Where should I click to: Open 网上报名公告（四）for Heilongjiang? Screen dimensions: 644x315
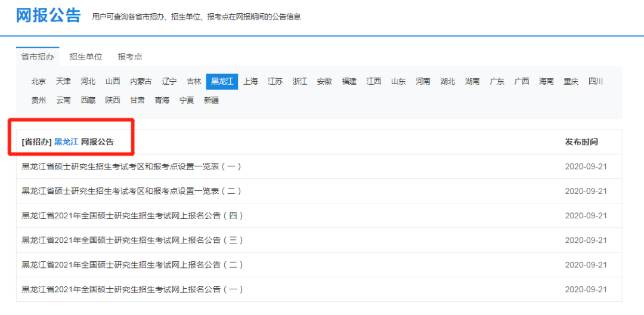click(x=132, y=215)
